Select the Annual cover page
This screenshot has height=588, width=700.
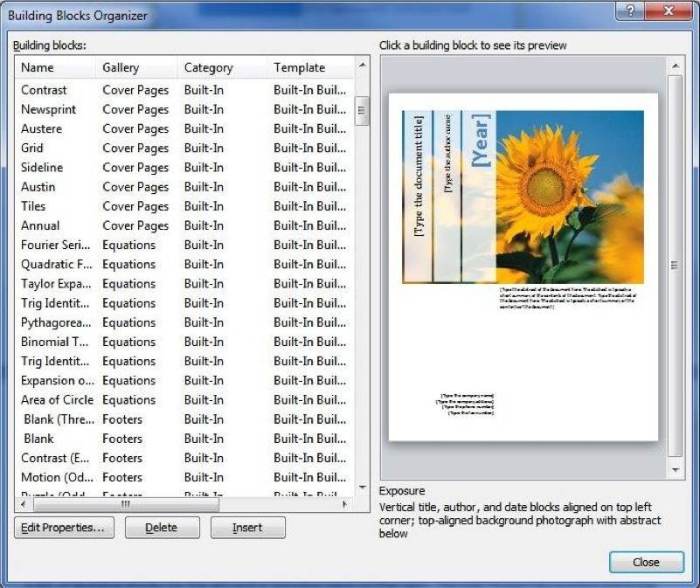[x=184, y=225]
